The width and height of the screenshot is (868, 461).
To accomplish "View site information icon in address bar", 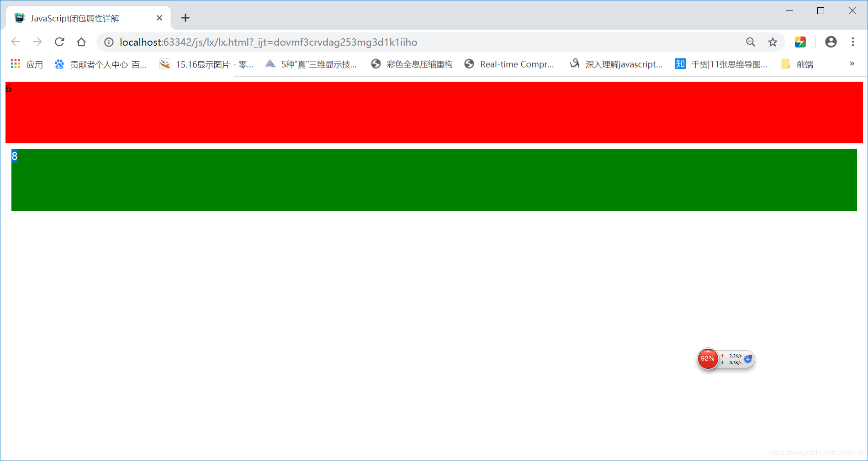I will click(x=109, y=42).
